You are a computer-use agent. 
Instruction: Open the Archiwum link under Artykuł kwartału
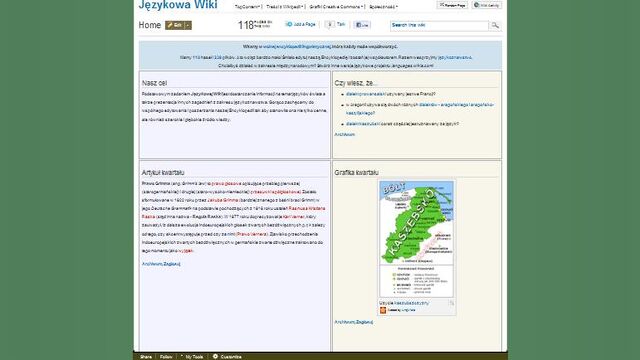152,264
